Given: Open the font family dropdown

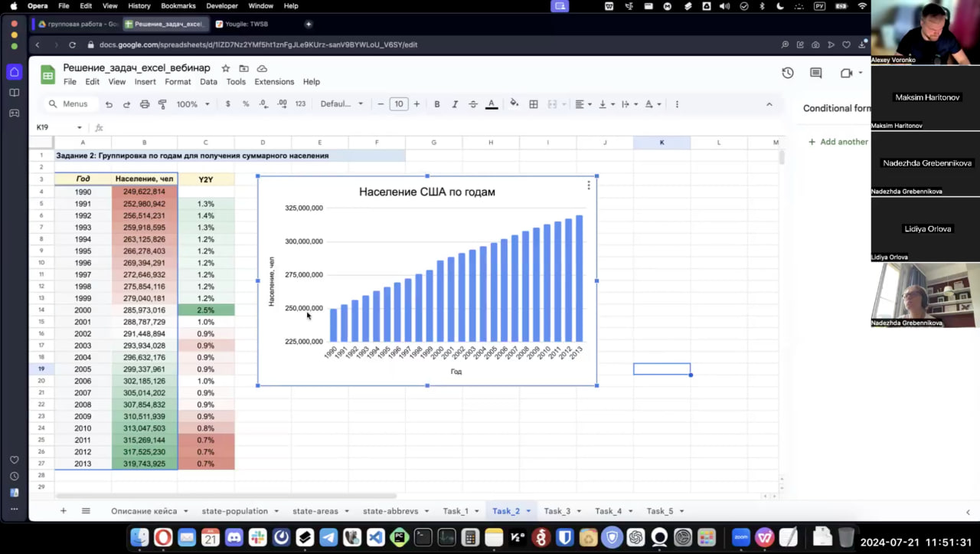Looking at the screenshot, I should pos(341,104).
